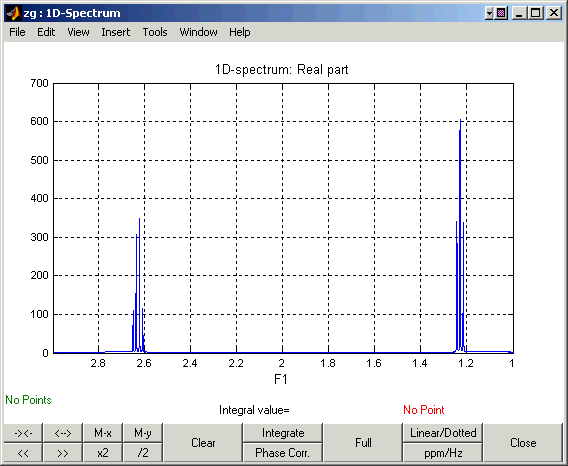Screen dimensions: 568x466
Task: Click the M-y button
Action: pyautogui.click(x=143, y=433)
